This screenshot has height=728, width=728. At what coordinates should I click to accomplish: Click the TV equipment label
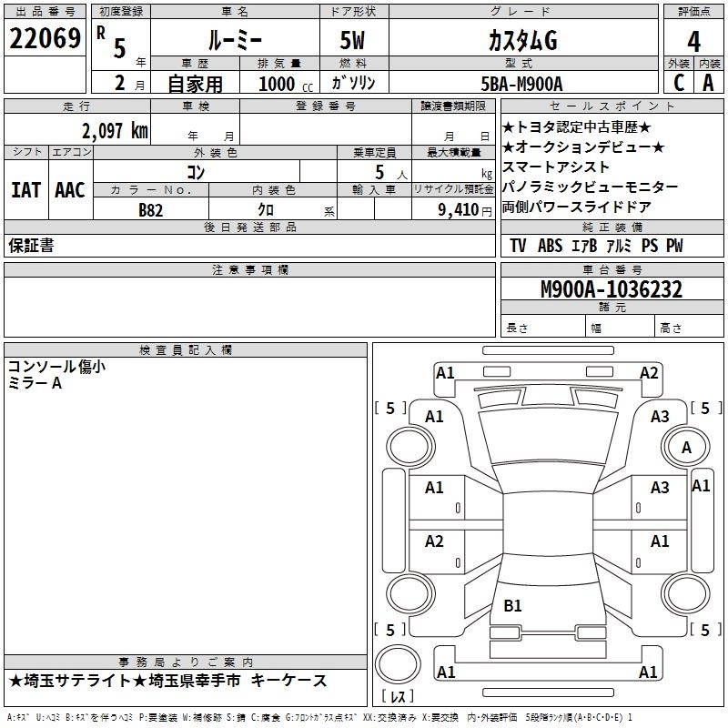click(x=518, y=246)
